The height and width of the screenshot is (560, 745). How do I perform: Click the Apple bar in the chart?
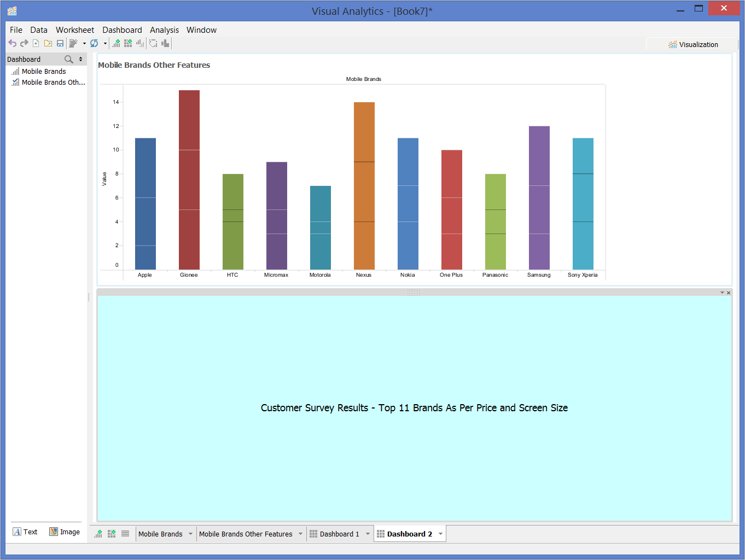pyautogui.click(x=145, y=203)
